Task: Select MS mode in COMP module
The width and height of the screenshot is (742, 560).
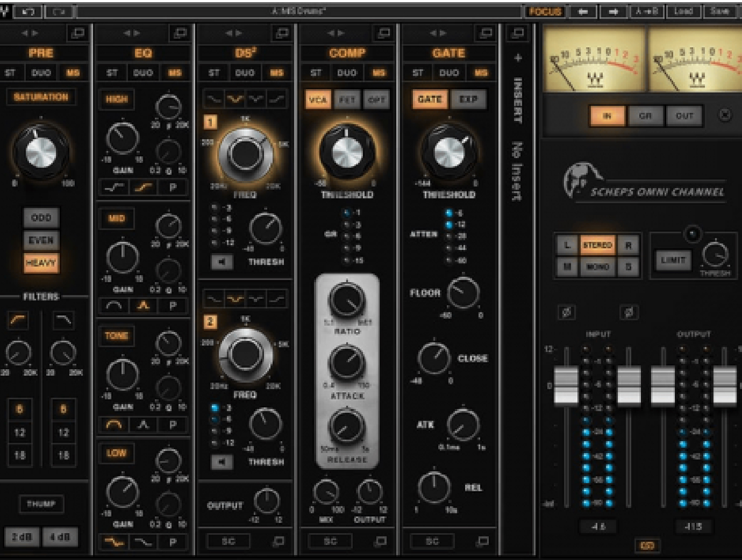Action: [x=379, y=73]
